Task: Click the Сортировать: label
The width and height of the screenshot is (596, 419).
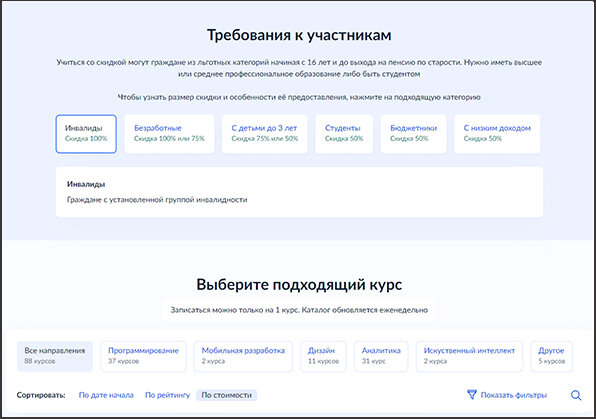Action: 41,395
